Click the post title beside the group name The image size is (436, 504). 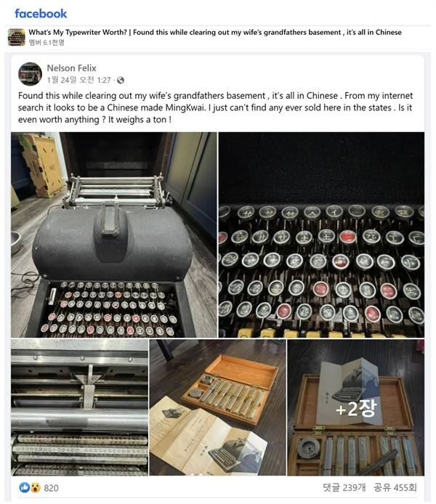(267, 32)
